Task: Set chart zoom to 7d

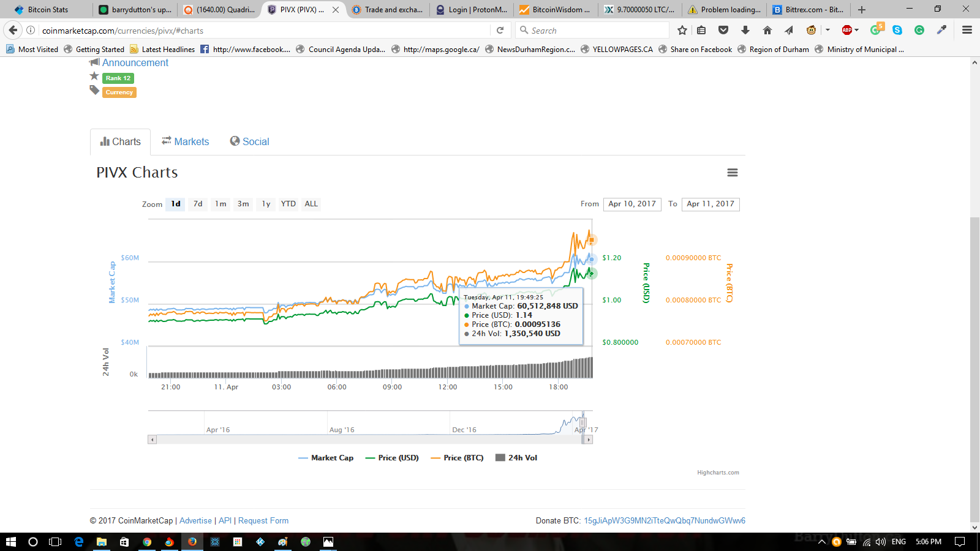Action: point(198,204)
